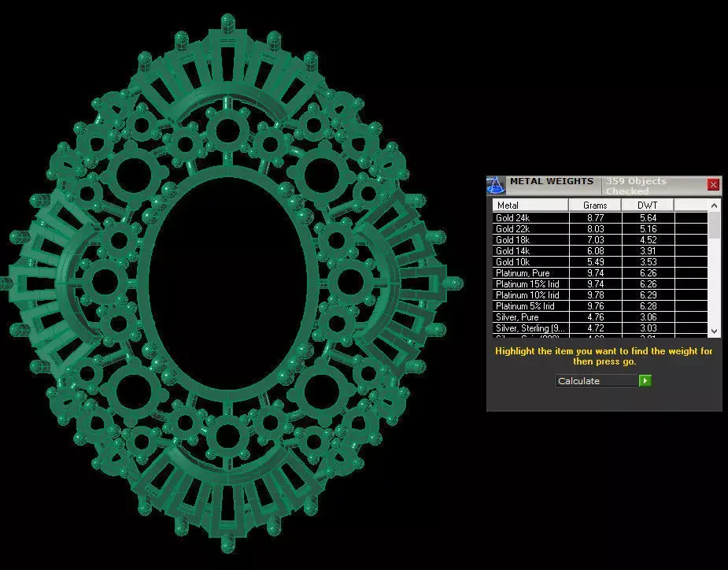Click the center oval opening of the pendant model
The width and height of the screenshot is (728, 570).
227,283
